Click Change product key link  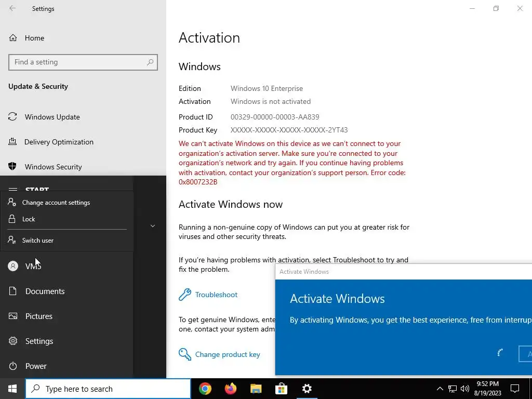click(x=228, y=354)
